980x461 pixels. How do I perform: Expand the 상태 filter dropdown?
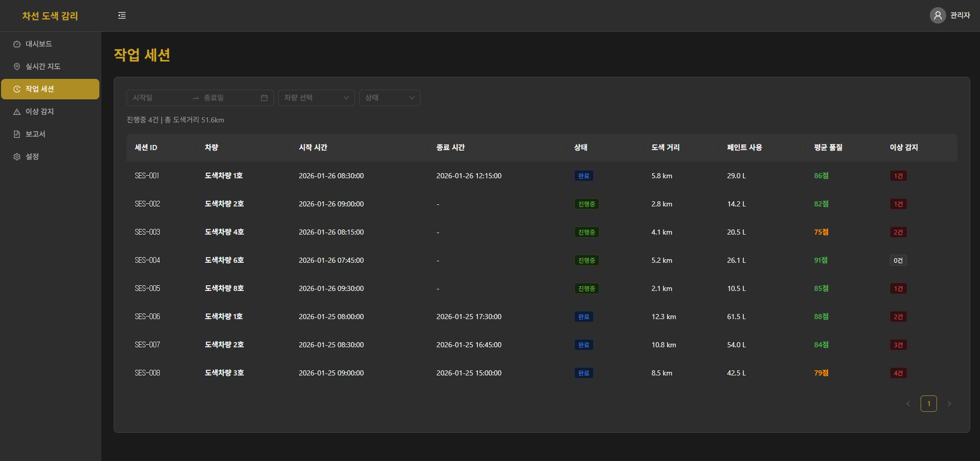[389, 98]
